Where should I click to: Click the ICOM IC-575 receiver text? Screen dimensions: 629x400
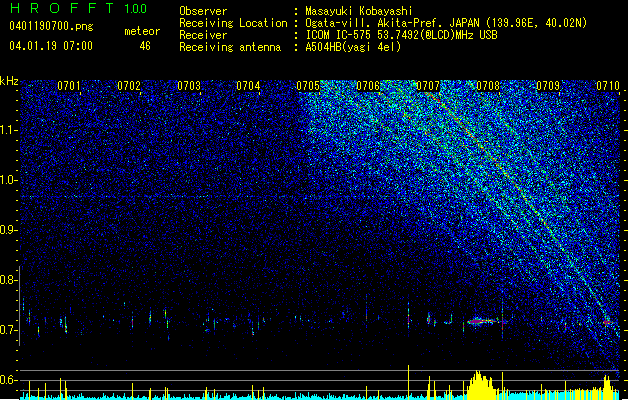(401, 35)
